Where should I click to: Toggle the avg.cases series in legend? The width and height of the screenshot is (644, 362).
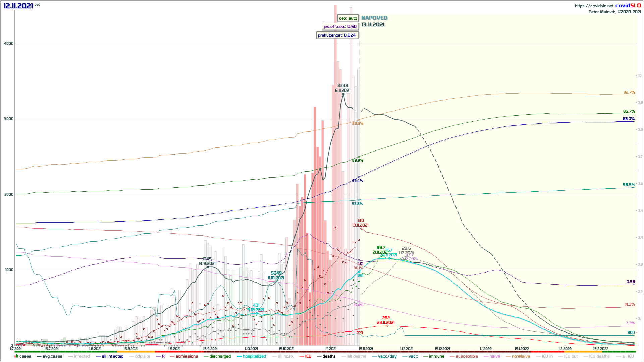[52, 356]
